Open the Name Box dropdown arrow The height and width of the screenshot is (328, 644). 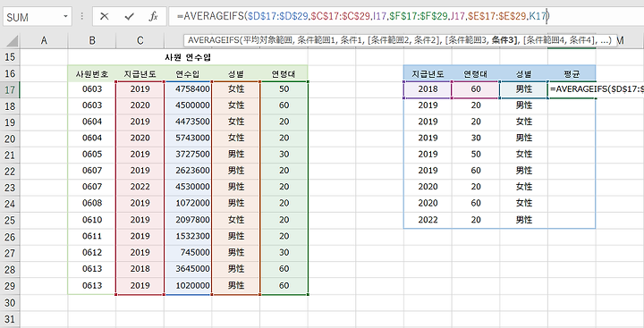pyautogui.click(x=65, y=17)
